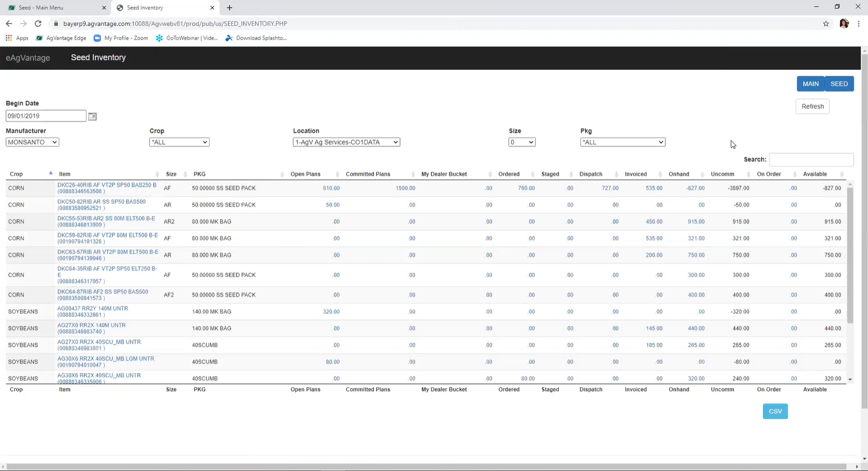This screenshot has width=868, height=471.
Task: Open the AgVantage Edge bookmark
Action: pos(61,38)
